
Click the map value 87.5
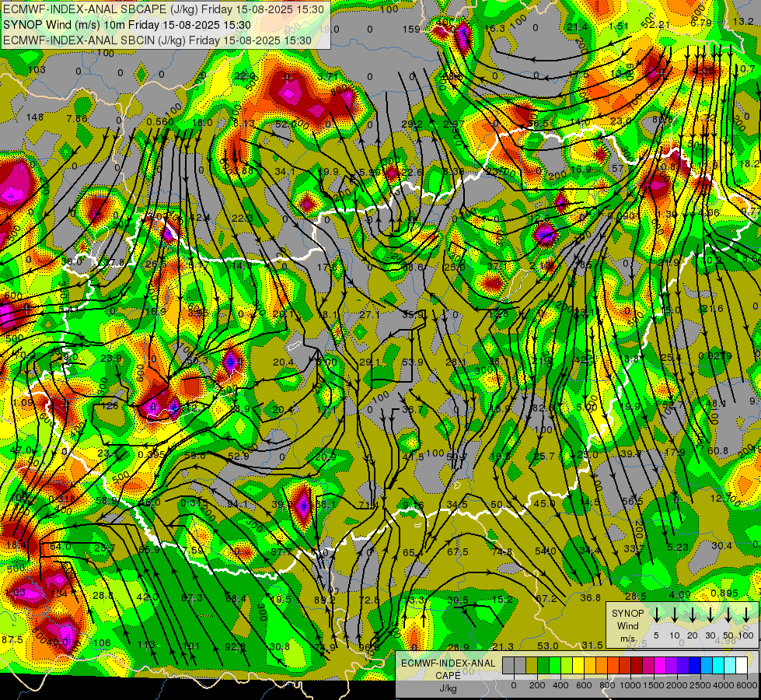12,640
